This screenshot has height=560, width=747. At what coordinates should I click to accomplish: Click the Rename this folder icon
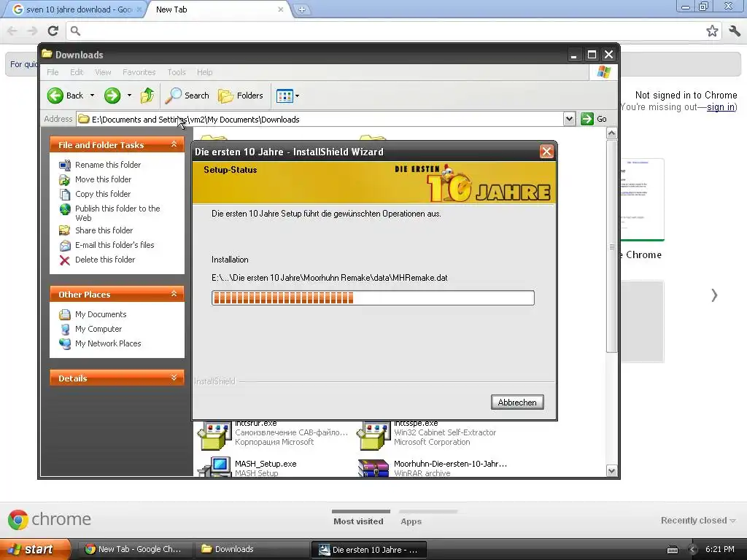[65, 166]
